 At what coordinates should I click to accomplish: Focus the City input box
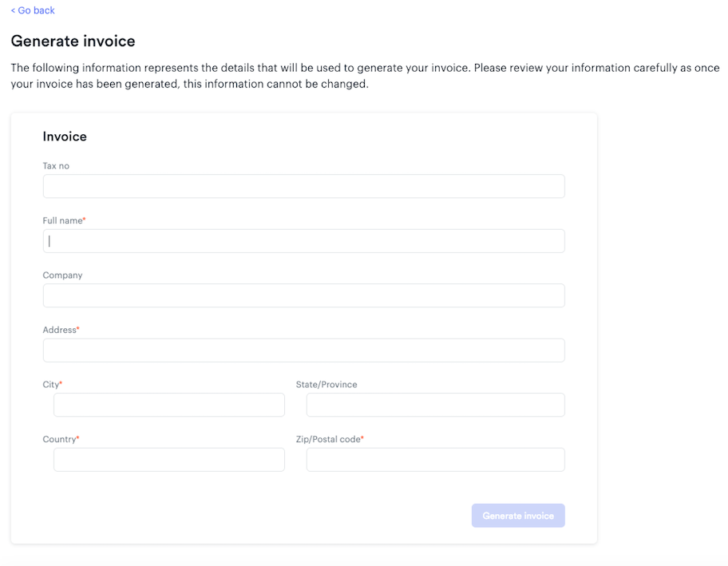(169, 405)
